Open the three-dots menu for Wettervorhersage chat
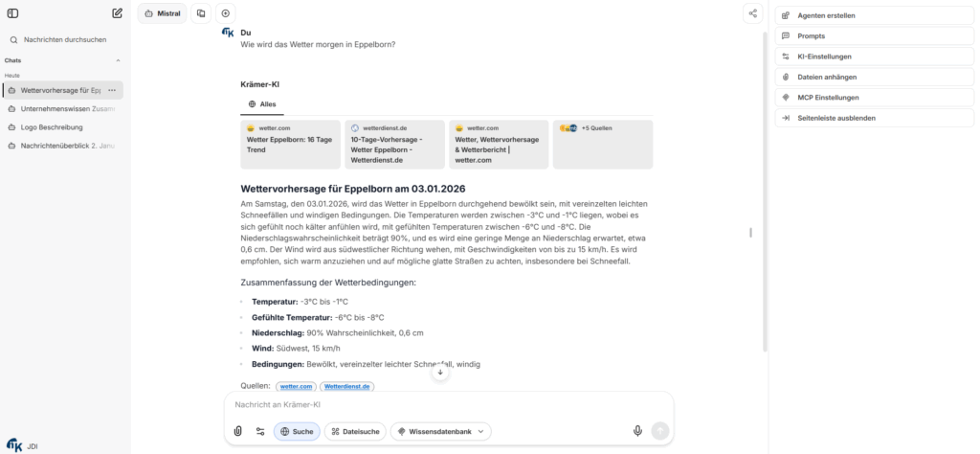The image size is (980, 454). (x=112, y=90)
